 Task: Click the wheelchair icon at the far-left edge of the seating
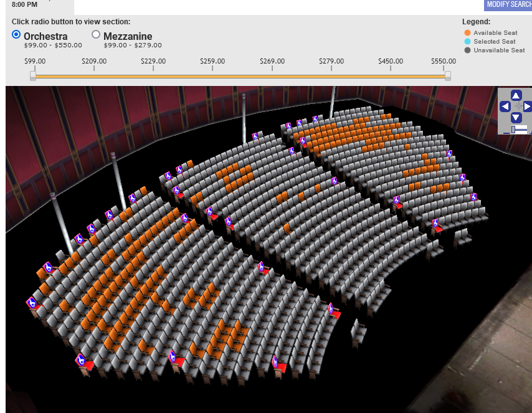point(32,303)
